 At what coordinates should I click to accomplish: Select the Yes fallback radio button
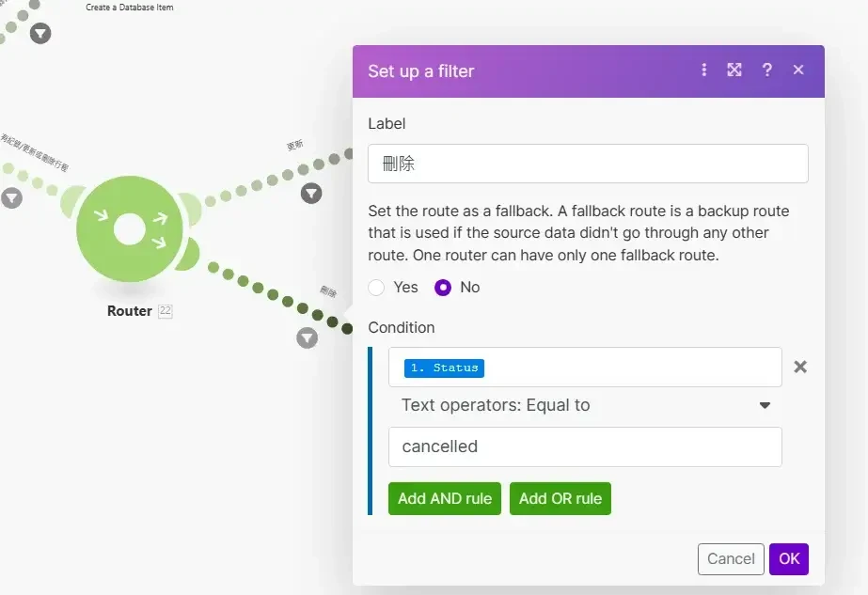click(x=376, y=288)
